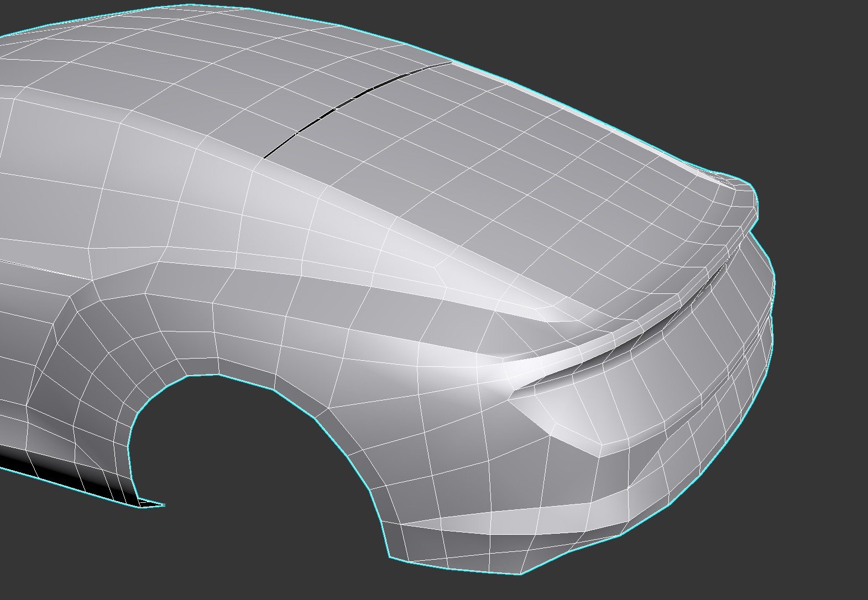Select the cyan edge atop the wheel arch

pyautogui.click(x=205, y=376)
